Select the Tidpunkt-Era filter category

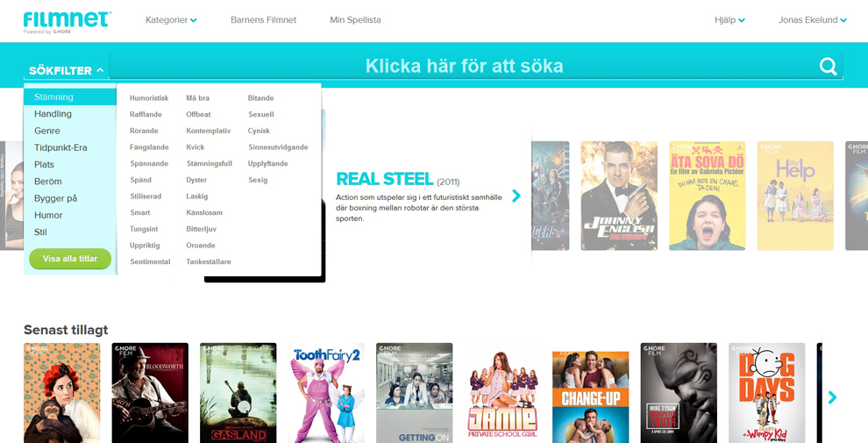pos(60,147)
